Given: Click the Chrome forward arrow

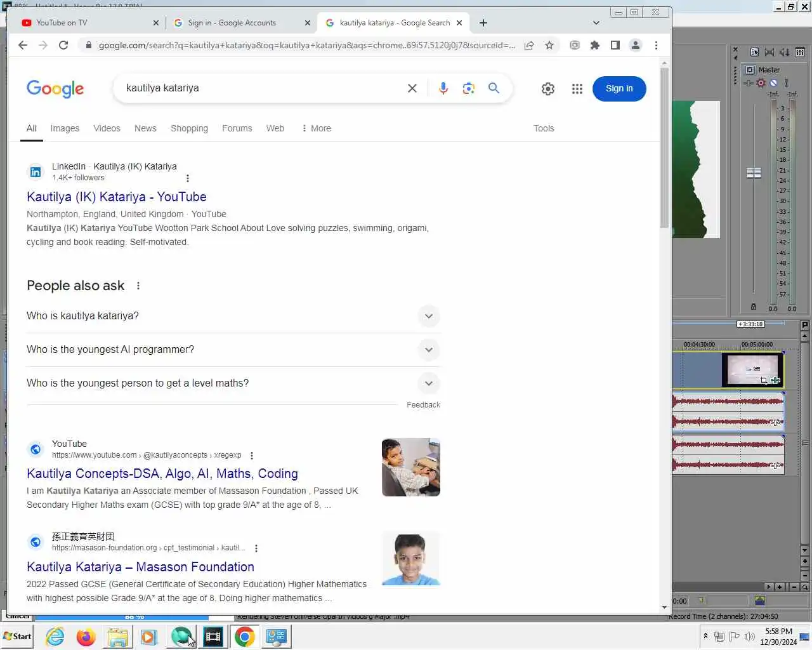Looking at the screenshot, I should pos(43,45).
